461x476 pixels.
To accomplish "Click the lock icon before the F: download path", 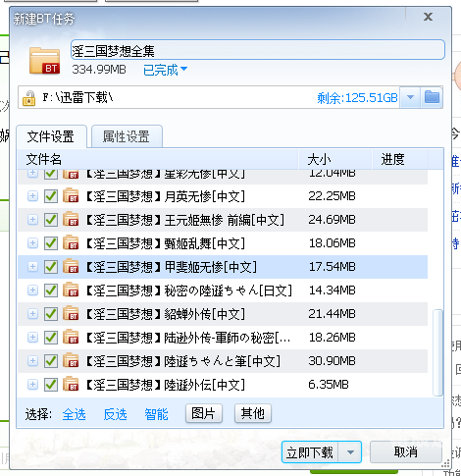I will [28, 98].
